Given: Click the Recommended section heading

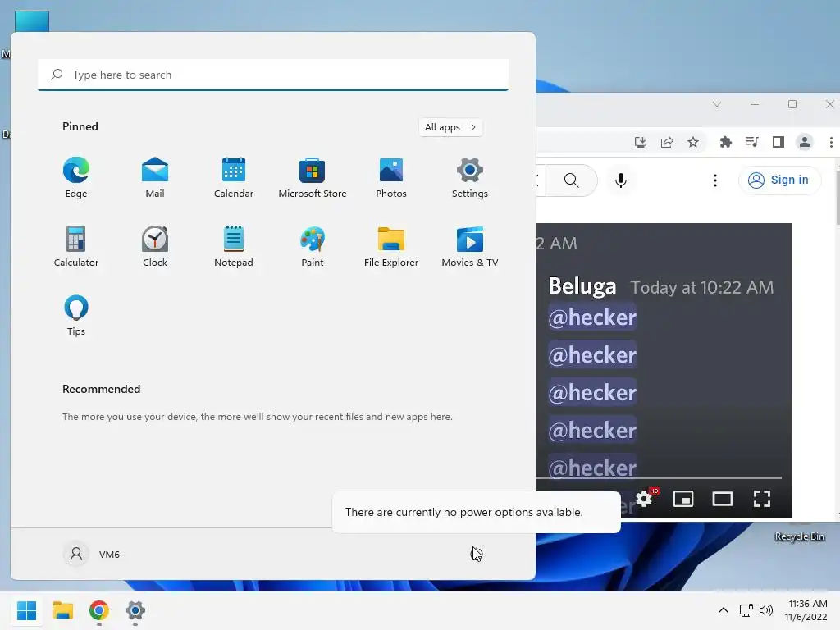Looking at the screenshot, I should (x=101, y=389).
